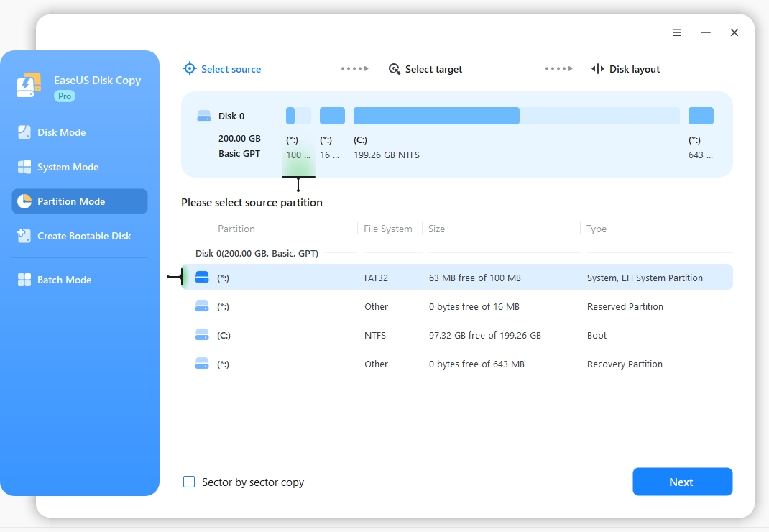Viewport: 769px width, 532px height.
Task: Click the File System column header
Action: pos(388,229)
